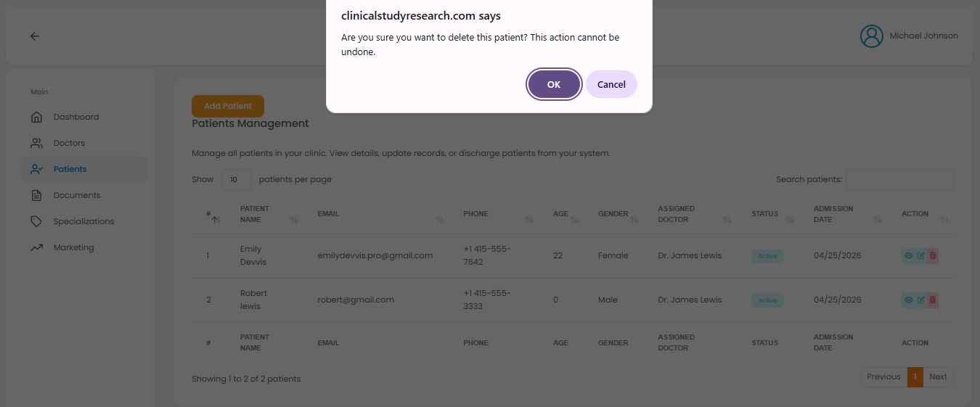The height and width of the screenshot is (407, 980).
Task: Click the Male gender cell
Action: pyautogui.click(x=608, y=300)
